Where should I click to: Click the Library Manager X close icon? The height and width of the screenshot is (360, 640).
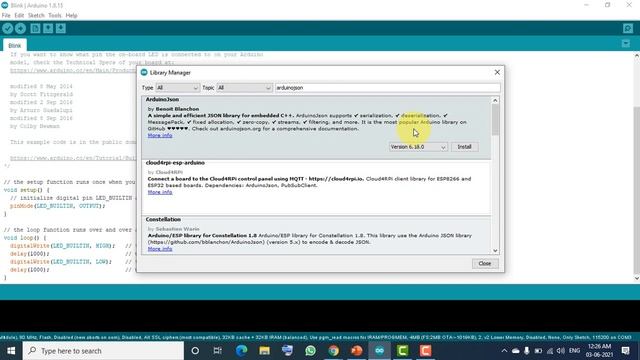(x=497, y=72)
